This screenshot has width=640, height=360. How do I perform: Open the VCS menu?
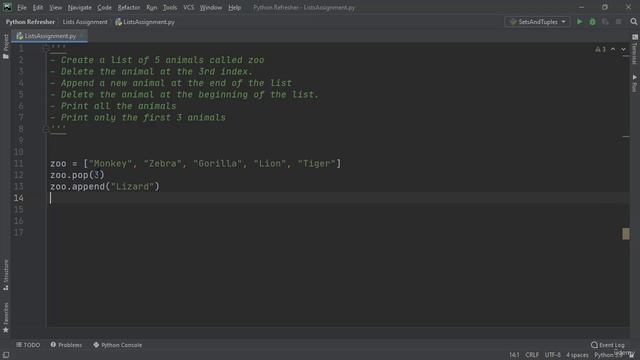point(189,7)
